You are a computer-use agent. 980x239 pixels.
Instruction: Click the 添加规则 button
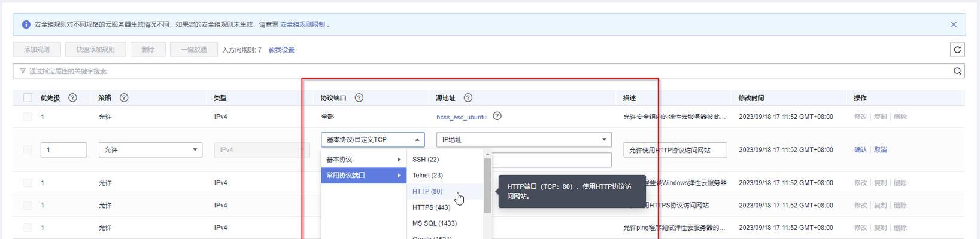[37, 50]
